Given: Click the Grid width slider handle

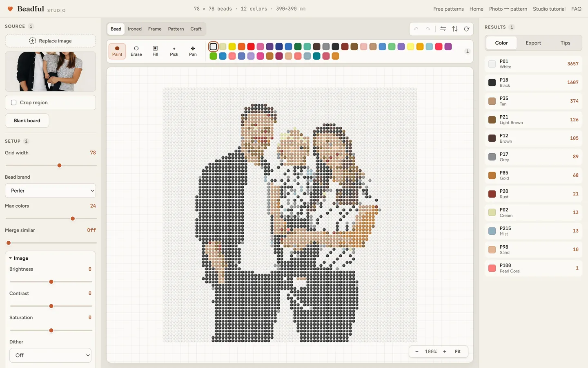Looking at the screenshot, I should [x=59, y=166].
